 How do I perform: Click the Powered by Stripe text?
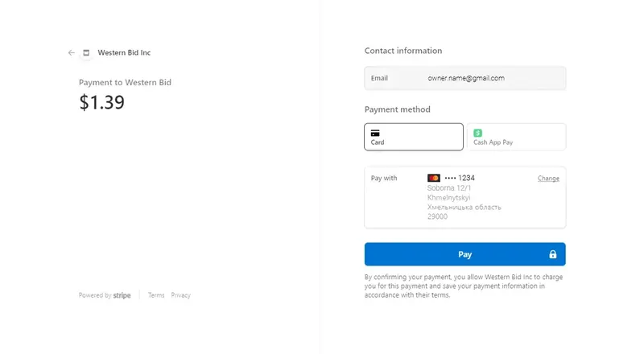(105, 295)
